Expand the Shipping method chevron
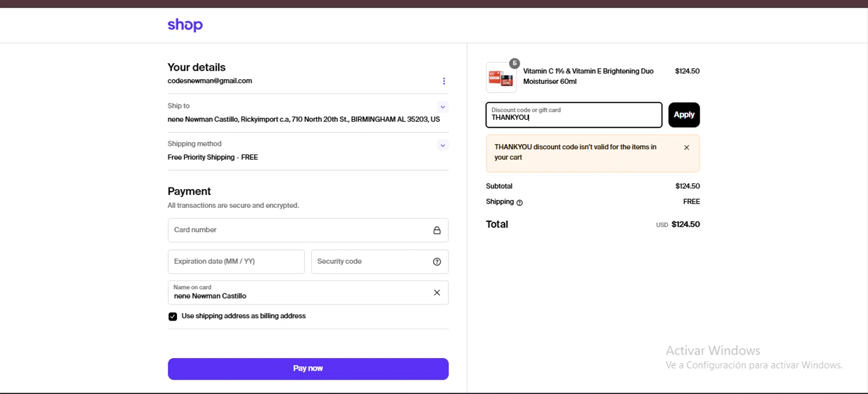Image resolution: width=868 pixels, height=394 pixels. coord(443,145)
